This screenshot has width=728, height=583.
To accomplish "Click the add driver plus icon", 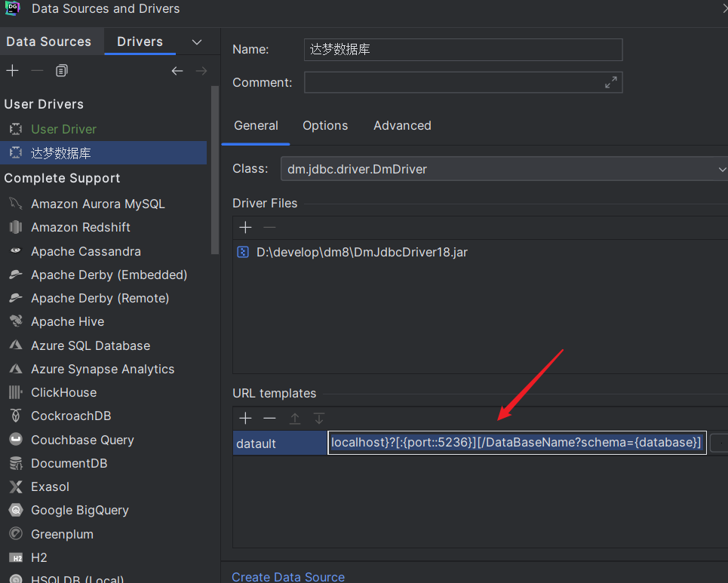I will [13, 71].
